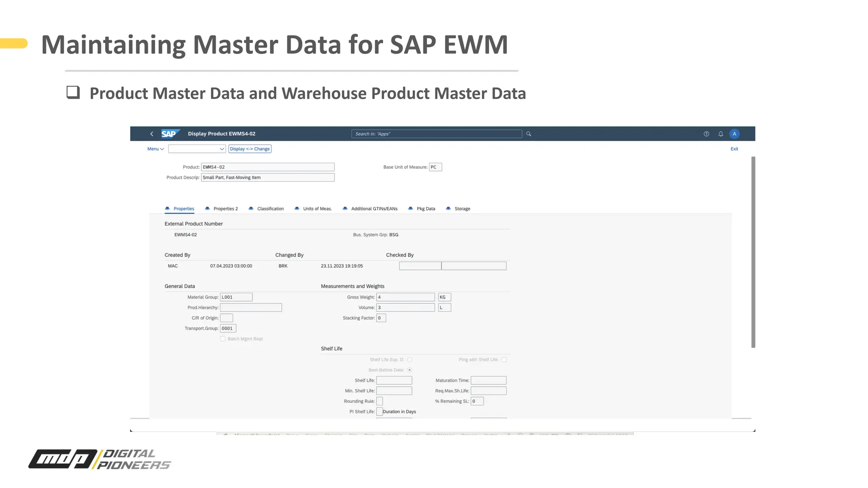868x488 pixels.
Task: Click the Transport.Group field 0001
Action: [x=228, y=329]
